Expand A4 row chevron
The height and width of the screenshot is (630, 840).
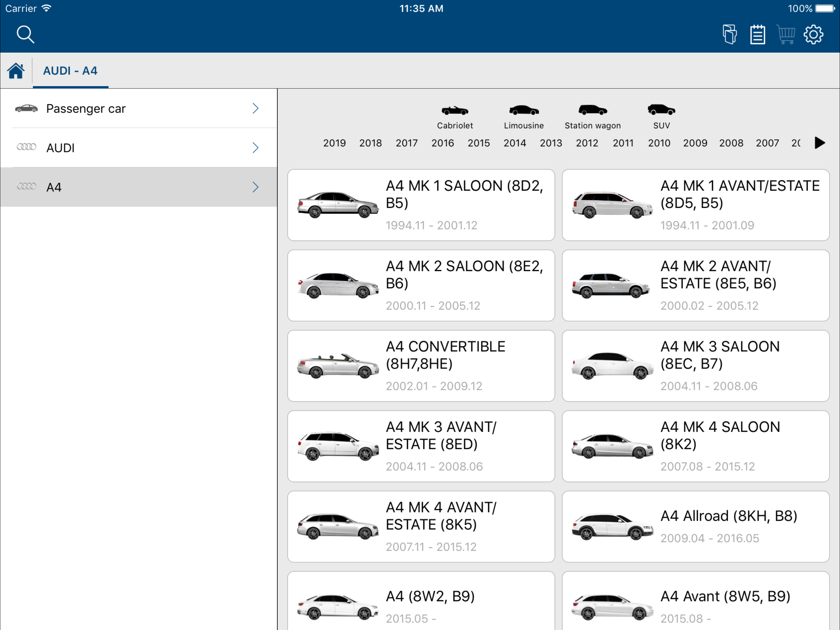[x=256, y=187]
